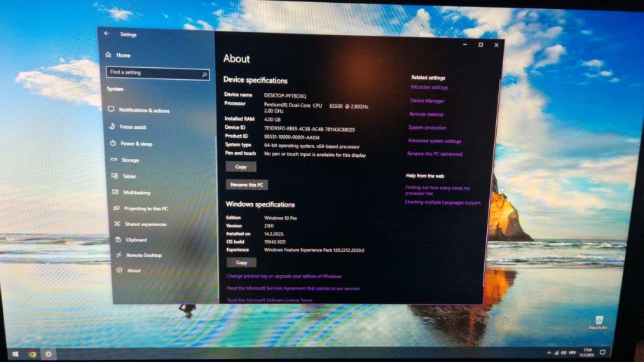Open Shared experiences settings
Screen dimensions: 644x362
pos(140,224)
